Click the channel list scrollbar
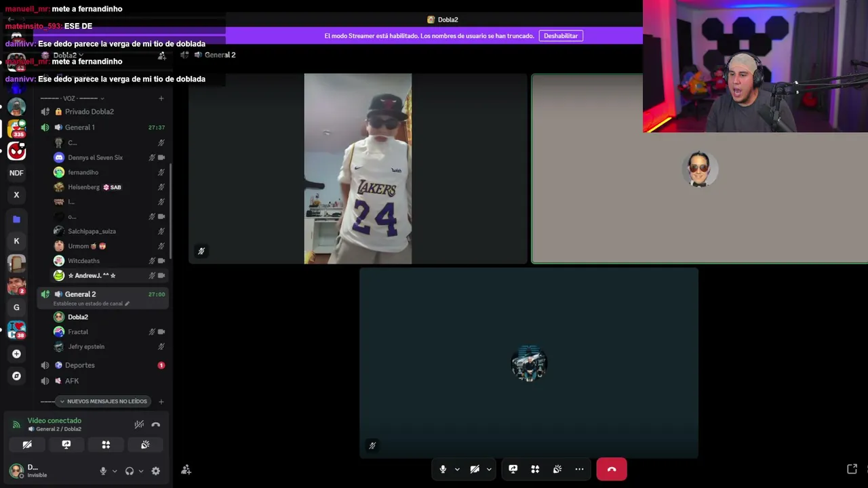Image resolution: width=868 pixels, height=488 pixels. click(x=170, y=210)
